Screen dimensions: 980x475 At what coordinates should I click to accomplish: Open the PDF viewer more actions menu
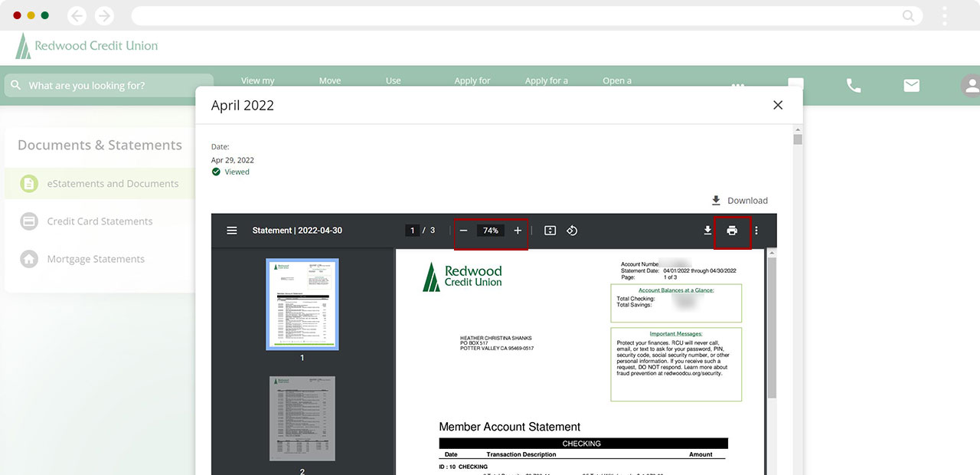[x=756, y=231]
